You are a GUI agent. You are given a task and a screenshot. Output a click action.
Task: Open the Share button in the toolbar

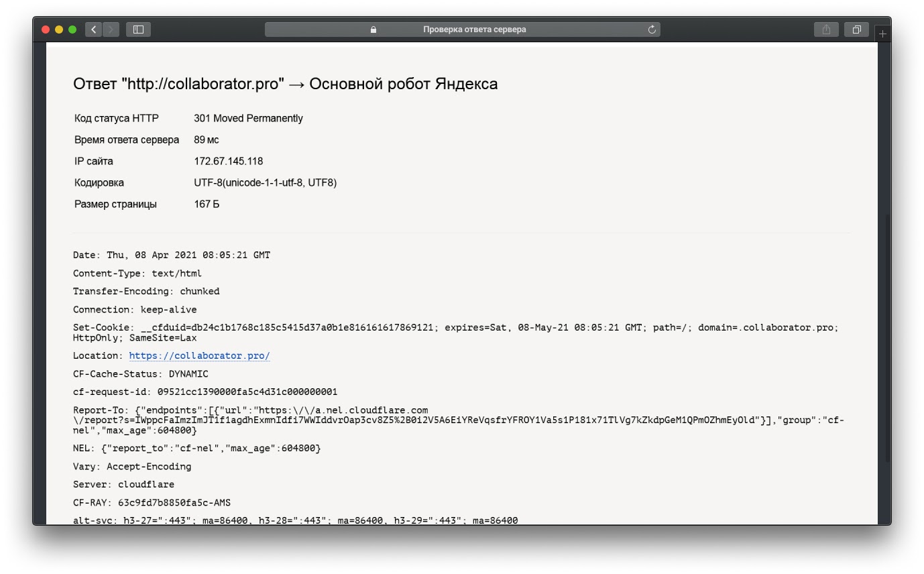point(826,30)
